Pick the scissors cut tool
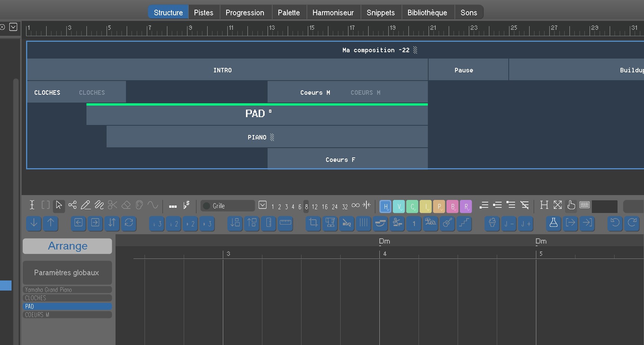Viewport: 644px width, 345px height. pos(112,205)
